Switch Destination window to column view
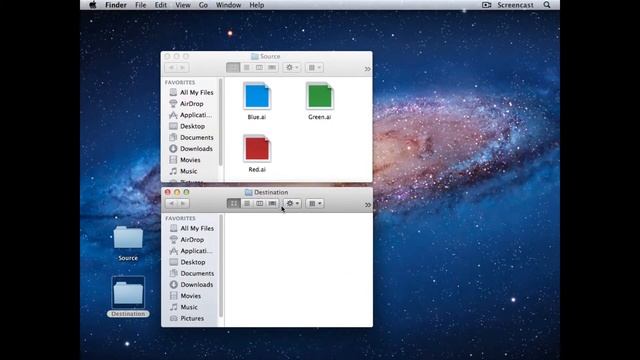This screenshot has width=640, height=360. coord(260,203)
